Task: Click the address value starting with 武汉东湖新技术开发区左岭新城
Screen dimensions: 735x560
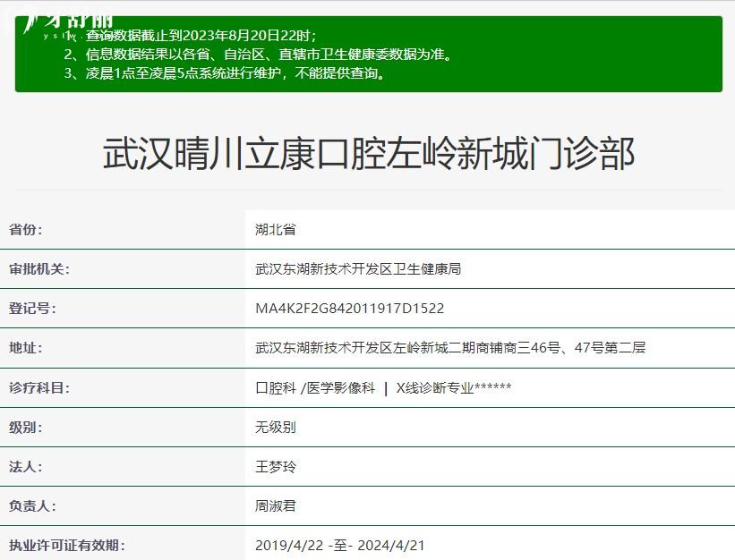Action: coord(450,348)
